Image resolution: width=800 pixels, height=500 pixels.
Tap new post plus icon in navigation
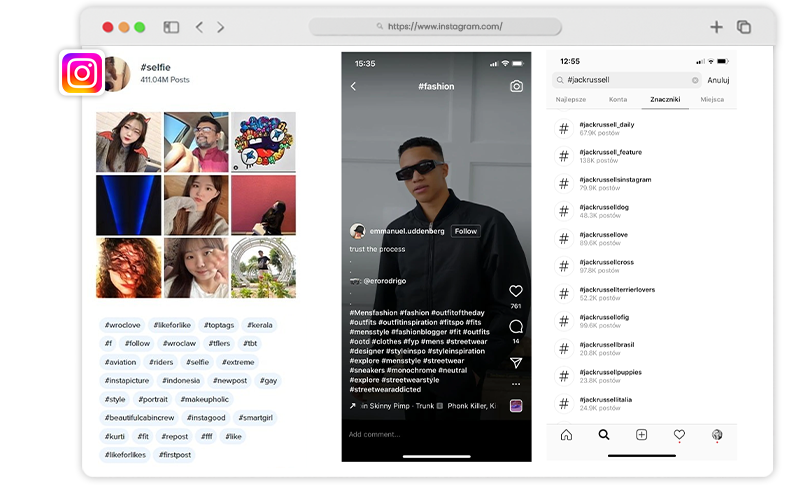pyautogui.click(x=641, y=435)
